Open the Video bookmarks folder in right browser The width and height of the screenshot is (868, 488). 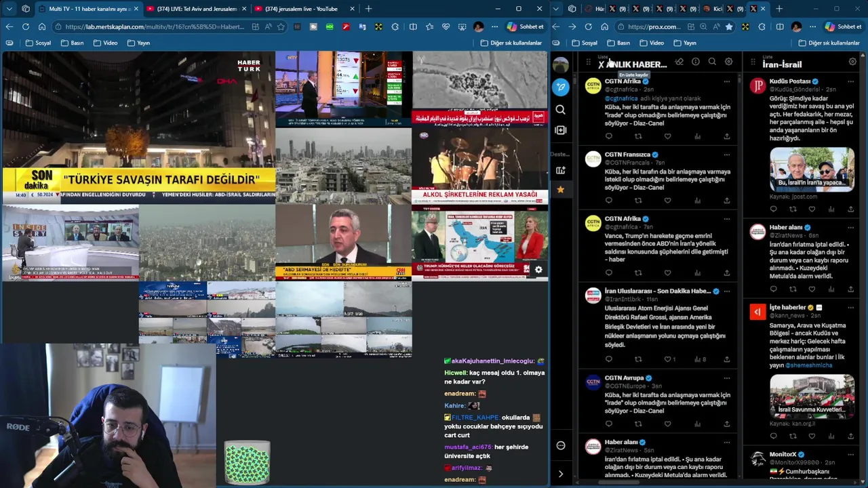click(651, 43)
